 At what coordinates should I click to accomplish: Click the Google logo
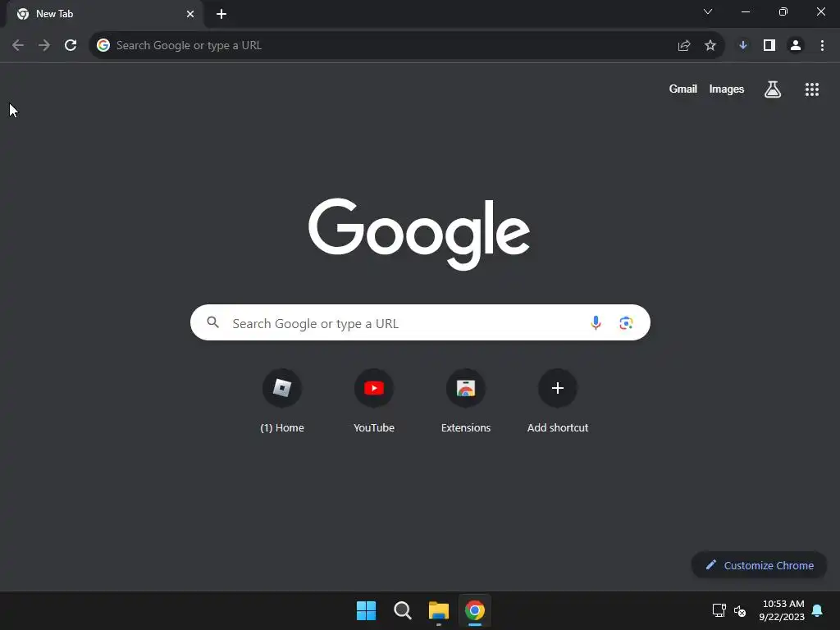point(419,234)
